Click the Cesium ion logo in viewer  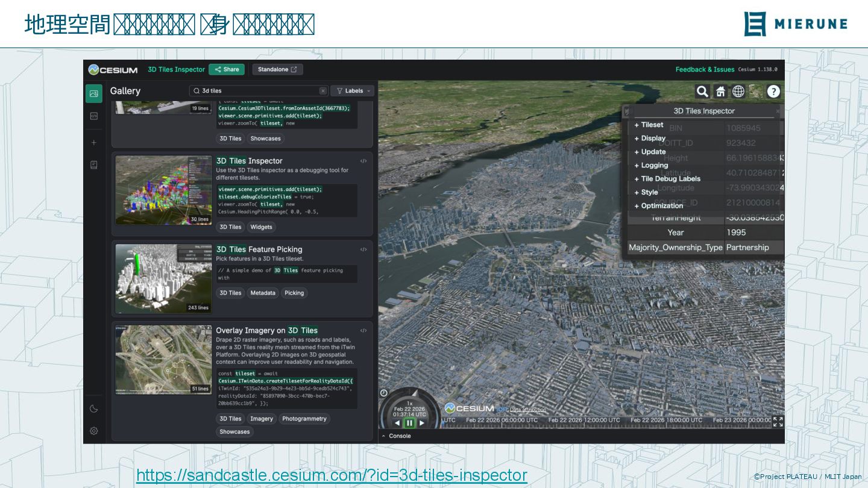tap(476, 408)
